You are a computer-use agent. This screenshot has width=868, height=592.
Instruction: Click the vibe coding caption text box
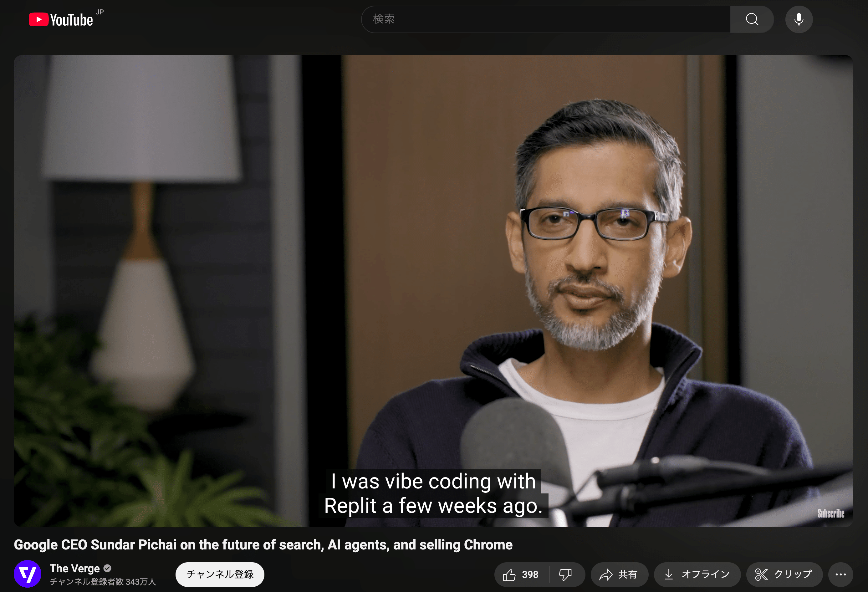pyautogui.click(x=433, y=493)
